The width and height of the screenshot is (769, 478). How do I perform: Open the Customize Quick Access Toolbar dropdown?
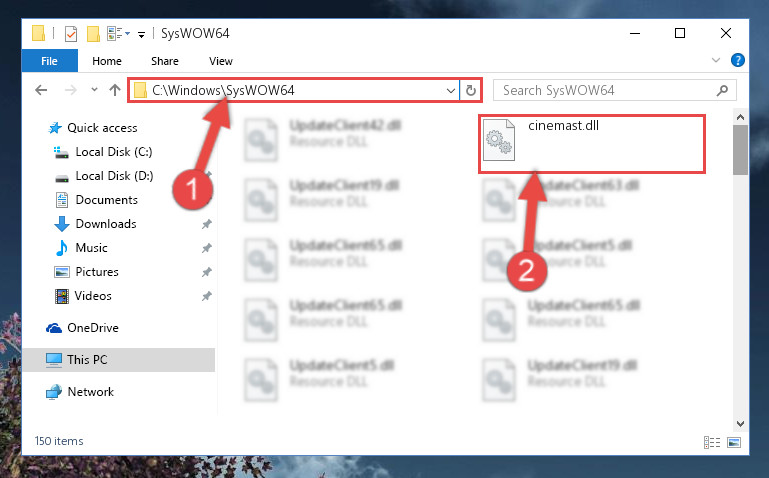tap(141, 35)
